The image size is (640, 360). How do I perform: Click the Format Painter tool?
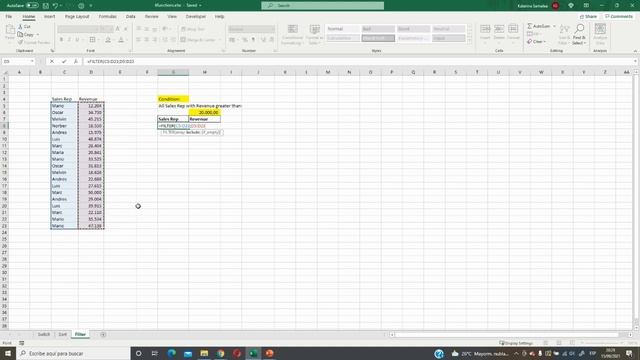(x=34, y=42)
